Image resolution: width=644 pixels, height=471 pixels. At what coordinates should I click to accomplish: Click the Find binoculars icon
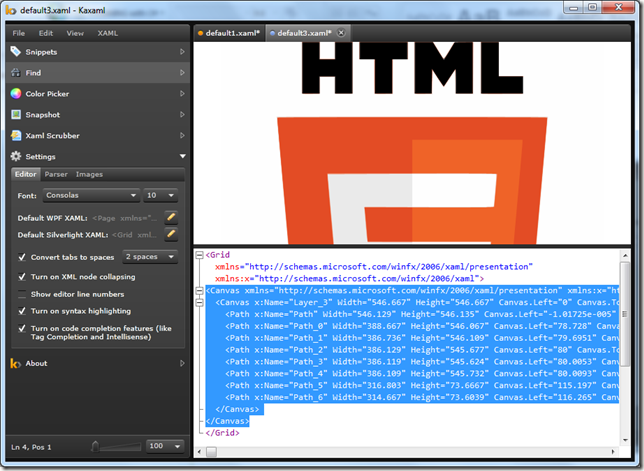(16, 73)
